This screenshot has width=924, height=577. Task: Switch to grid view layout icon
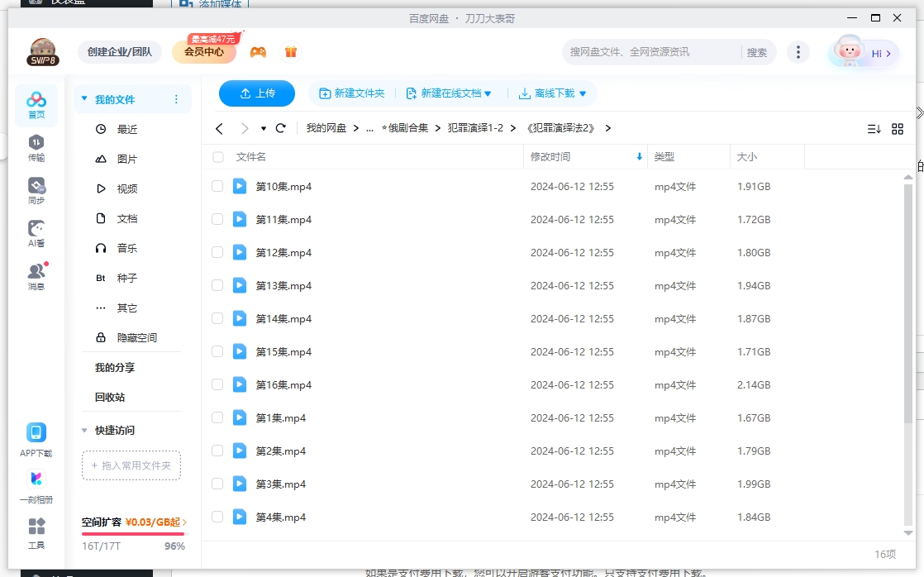[x=898, y=129]
